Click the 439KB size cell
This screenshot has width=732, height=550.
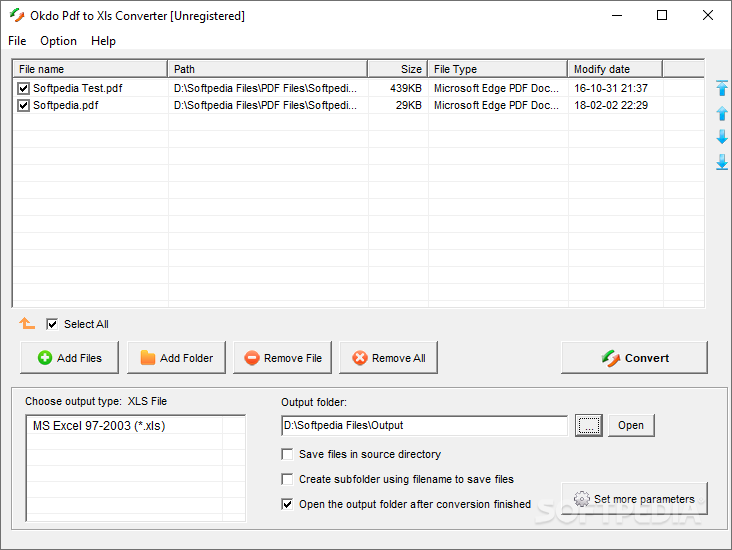(x=406, y=88)
